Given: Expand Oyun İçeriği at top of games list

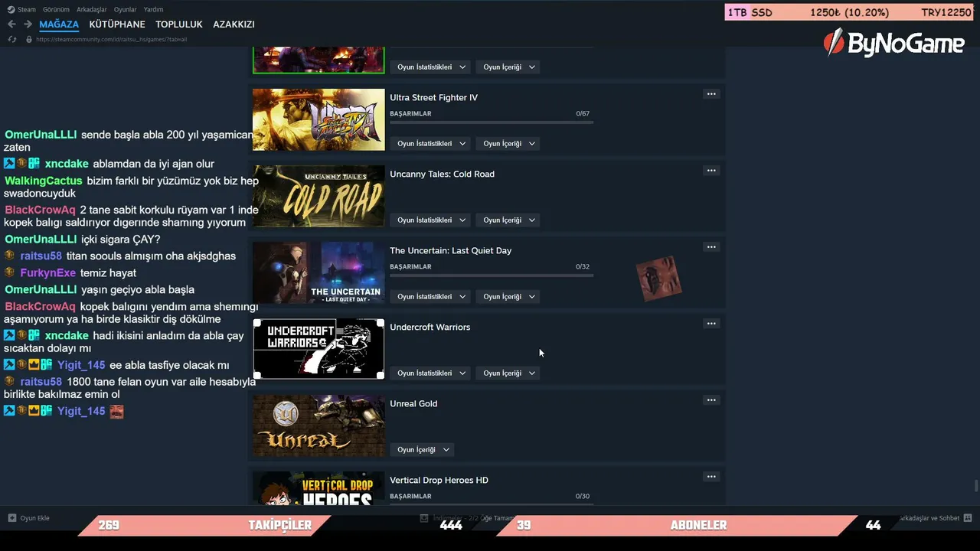Looking at the screenshot, I should pos(509,67).
